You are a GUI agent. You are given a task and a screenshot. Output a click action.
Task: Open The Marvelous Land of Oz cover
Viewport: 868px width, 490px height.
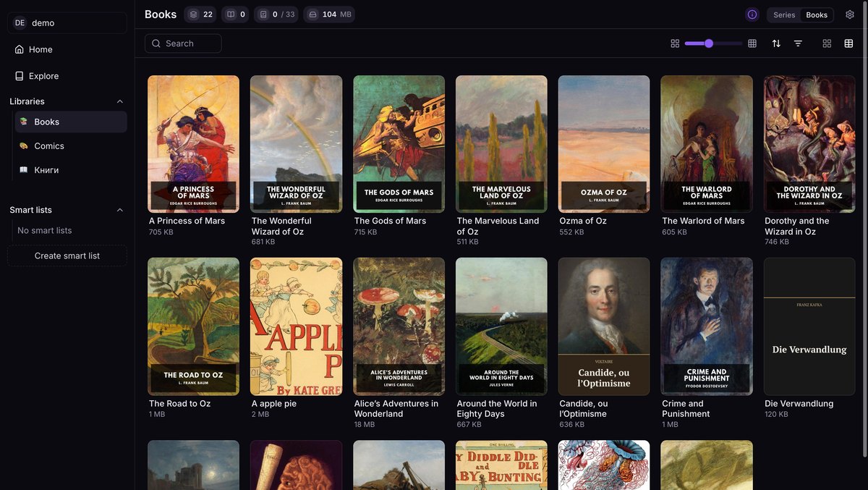pos(501,144)
